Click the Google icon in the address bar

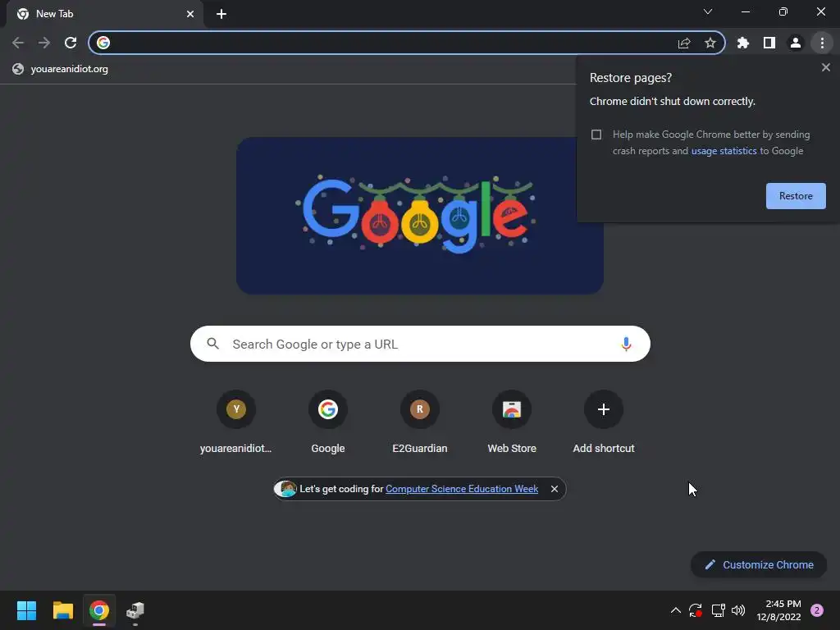[x=103, y=43]
